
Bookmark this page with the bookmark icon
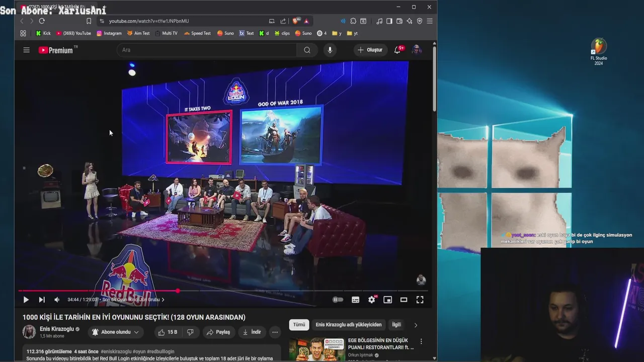[x=89, y=21]
